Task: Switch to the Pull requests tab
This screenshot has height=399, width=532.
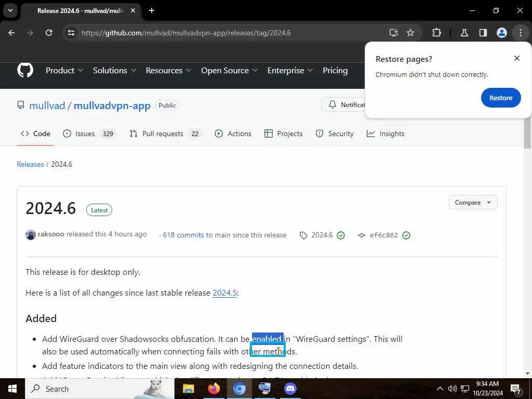Action: coord(166,134)
